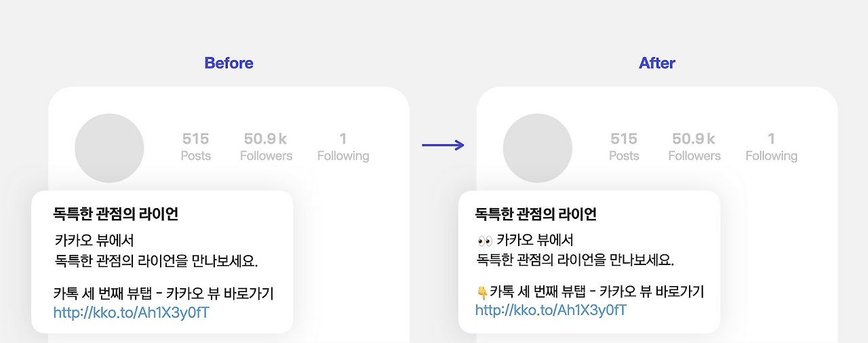
Task: Click Before text 라이언을 만나보세요 line
Action: pos(157,261)
